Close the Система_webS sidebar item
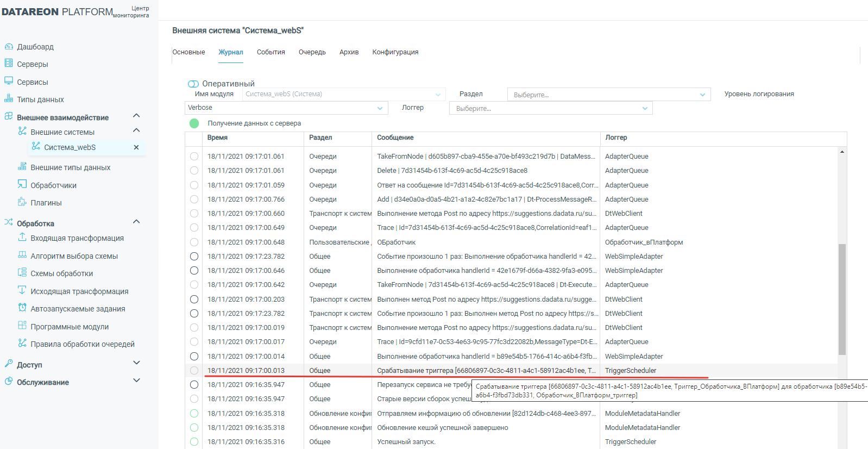The width and height of the screenshot is (868, 449). tap(136, 147)
